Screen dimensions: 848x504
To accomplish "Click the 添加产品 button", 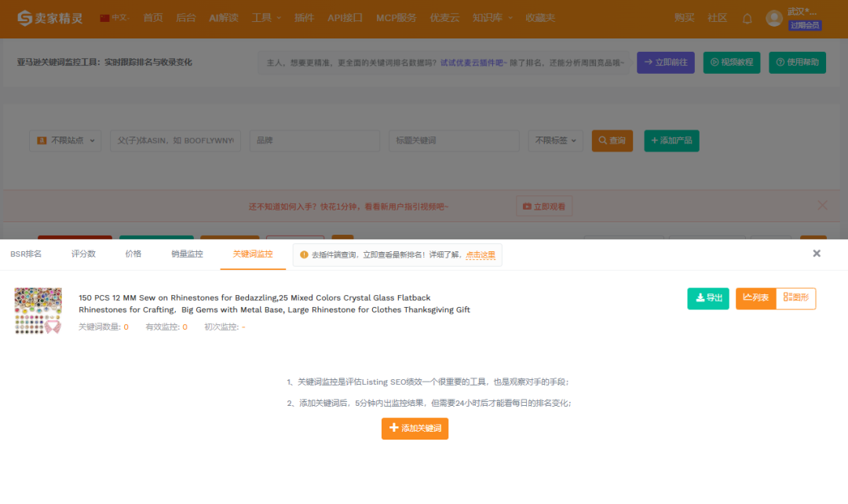I will [x=671, y=141].
